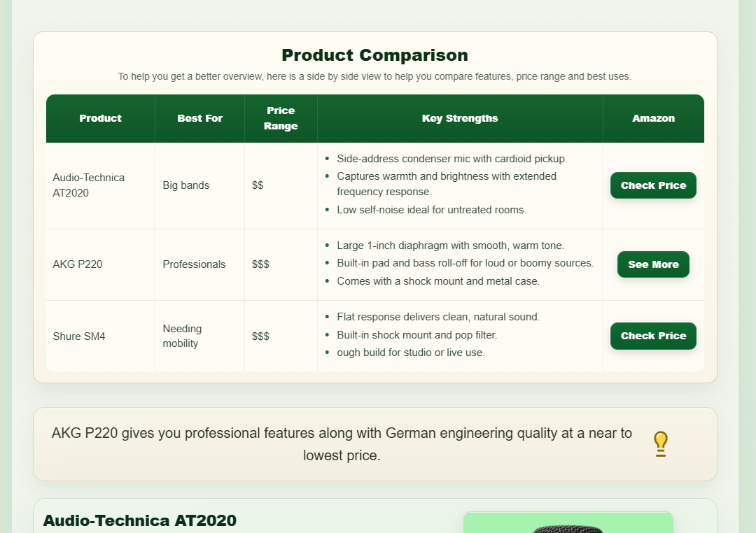
Task: Click the Audio-Technica AT2020 section heading
Action: [x=140, y=521]
